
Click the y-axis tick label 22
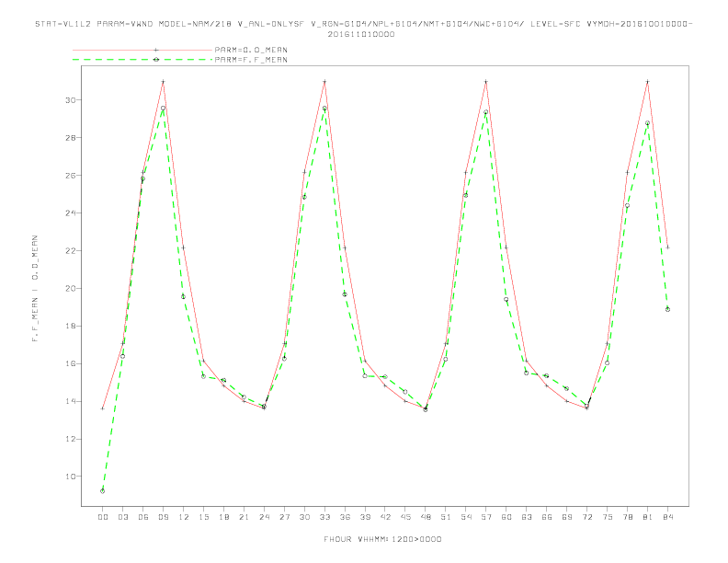[x=70, y=250]
